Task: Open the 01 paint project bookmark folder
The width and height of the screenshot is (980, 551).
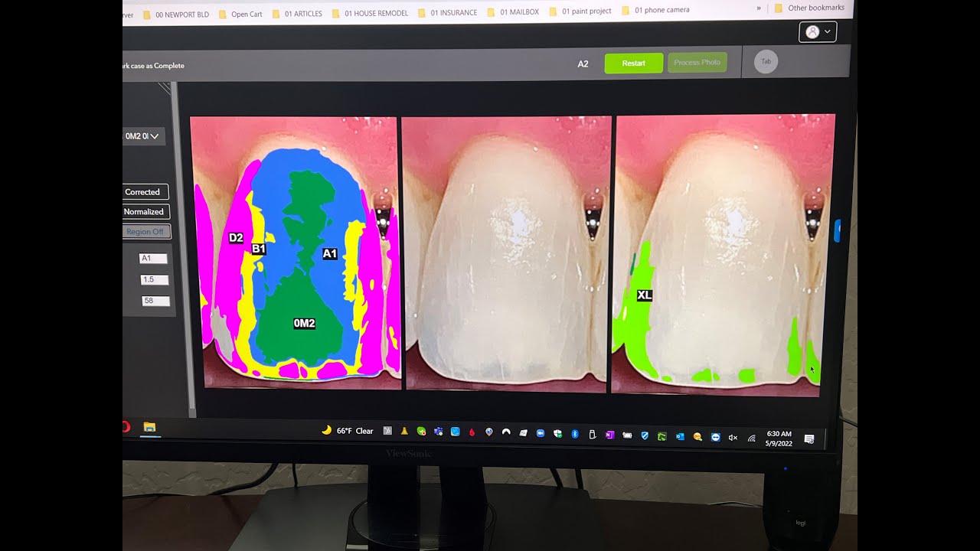Action: coord(580,11)
